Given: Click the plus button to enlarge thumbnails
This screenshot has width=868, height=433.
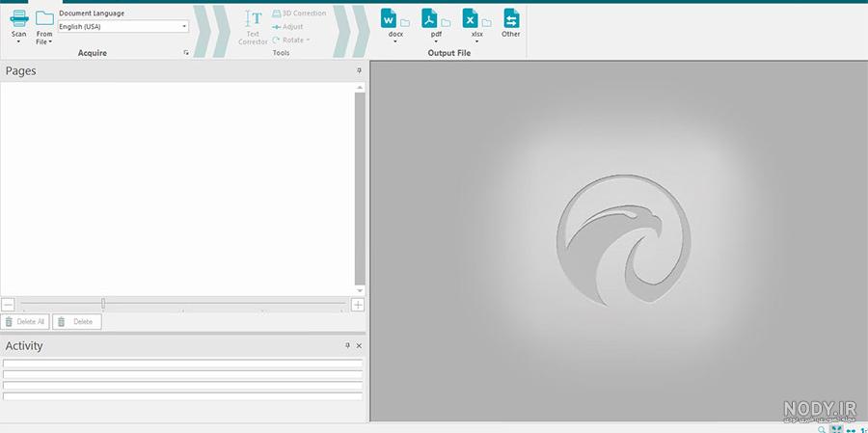Looking at the screenshot, I should point(358,305).
